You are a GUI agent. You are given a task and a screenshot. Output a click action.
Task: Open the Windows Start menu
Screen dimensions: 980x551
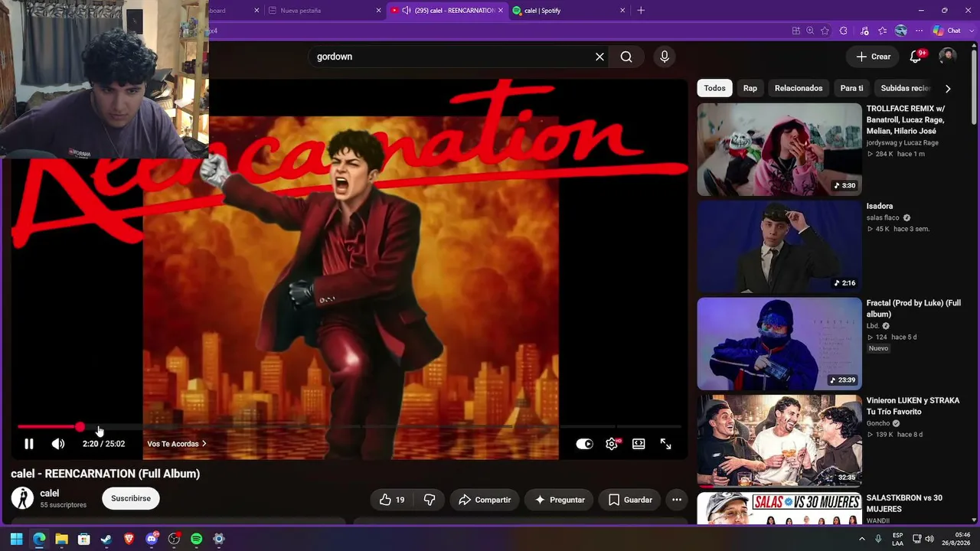coord(16,540)
